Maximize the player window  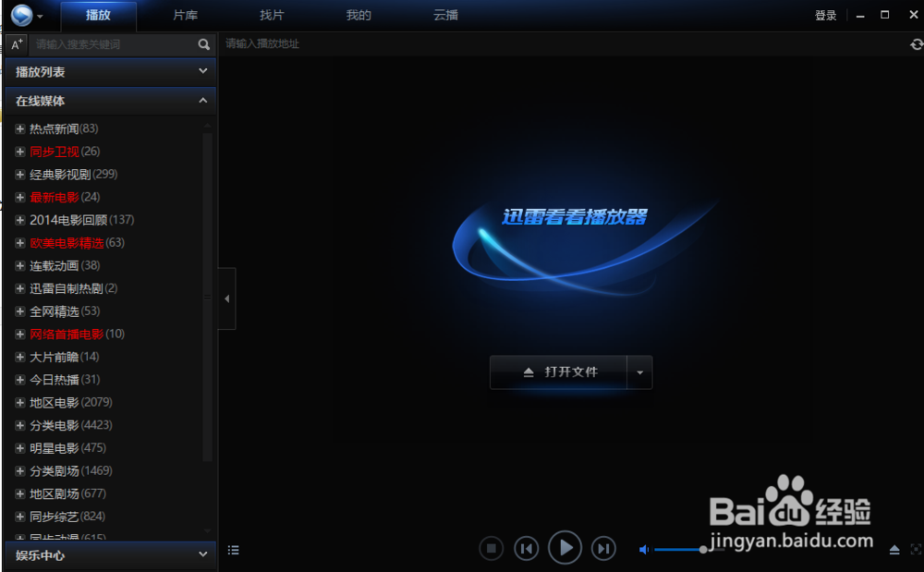click(x=885, y=16)
